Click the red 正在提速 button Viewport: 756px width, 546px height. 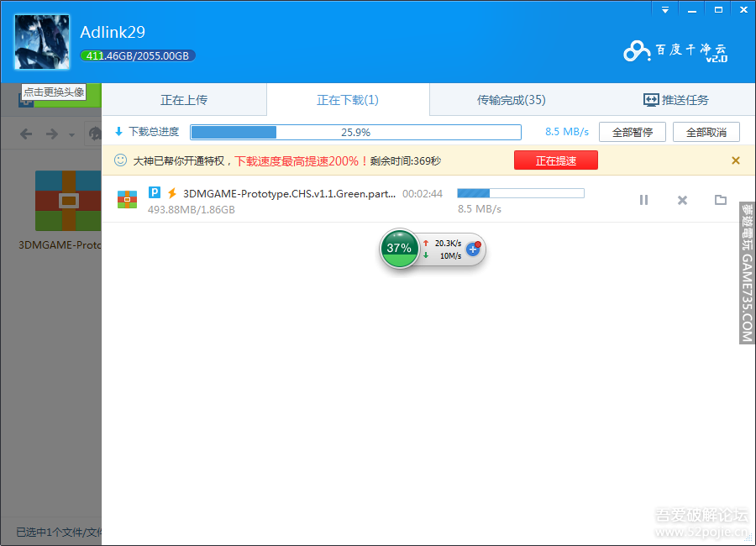coord(555,160)
